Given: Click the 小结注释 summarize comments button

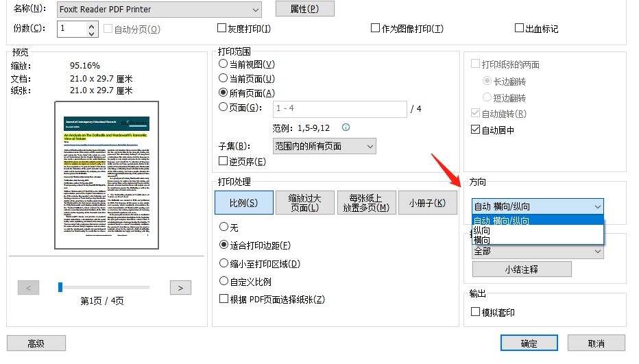Looking at the screenshot, I should (x=522, y=269).
